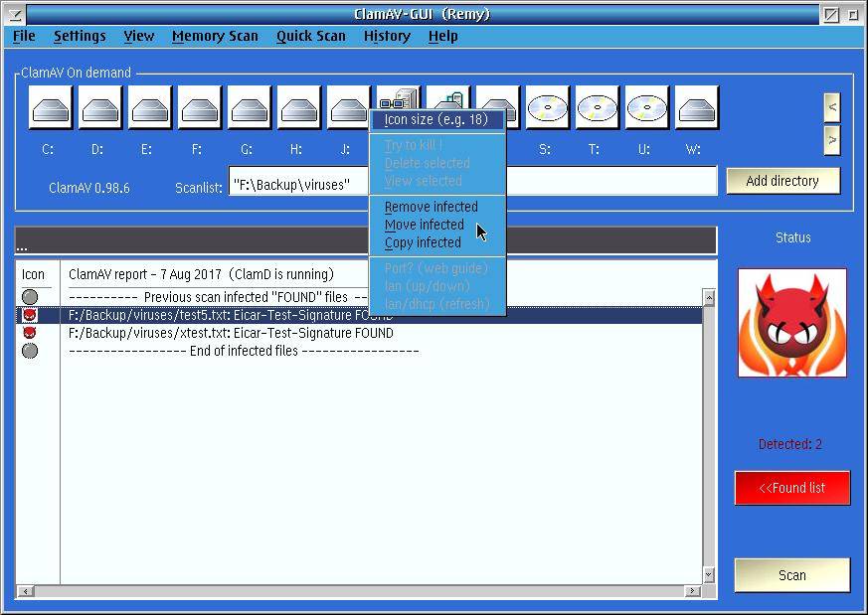Select the U: CD-ROM drive icon
Viewport: 868px width, 615px height.
coord(647,108)
